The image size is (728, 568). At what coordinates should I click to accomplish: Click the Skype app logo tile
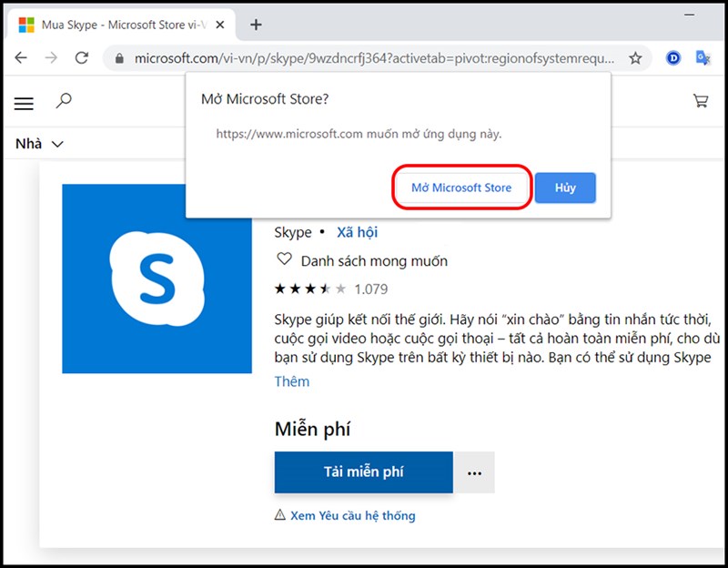click(157, 279)
